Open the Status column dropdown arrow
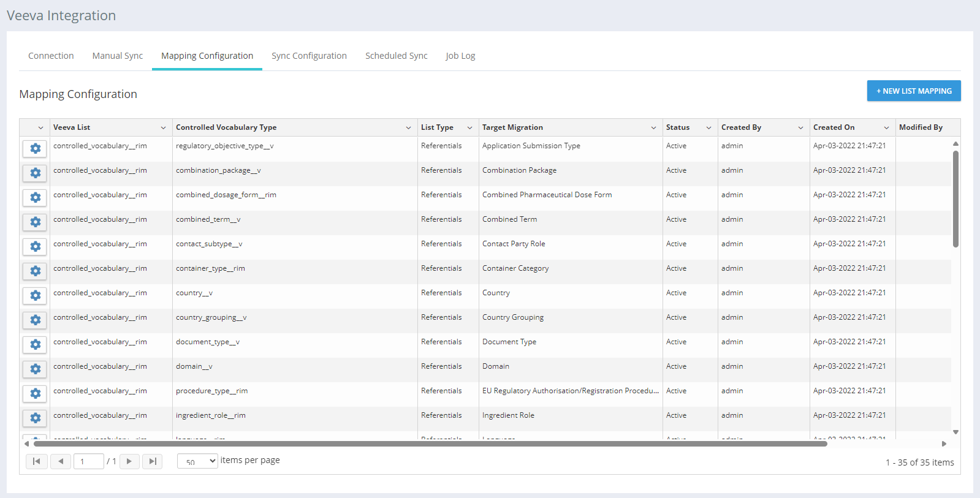This screenshot has width=980, height=498. coord(708,128)
